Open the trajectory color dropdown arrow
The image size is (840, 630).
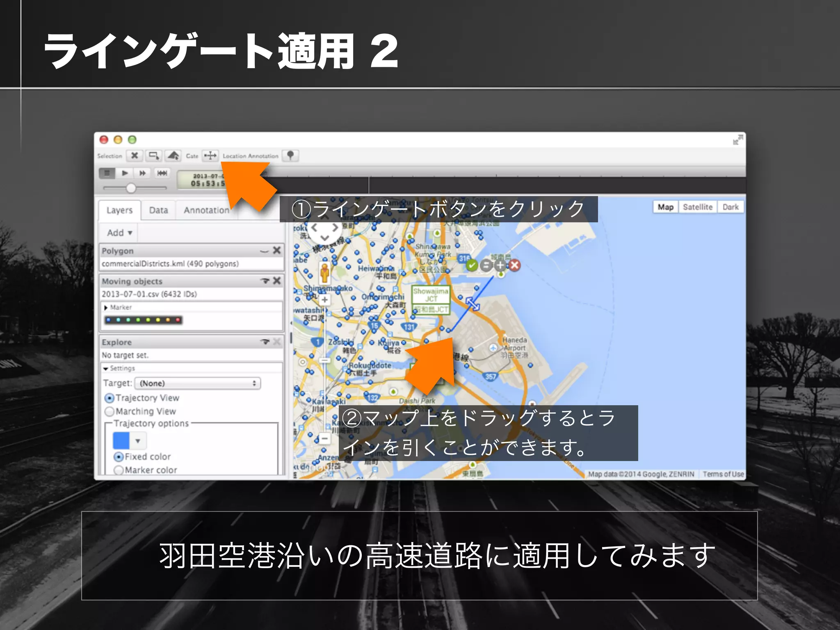pyautogui.click(x=138, y=441)
